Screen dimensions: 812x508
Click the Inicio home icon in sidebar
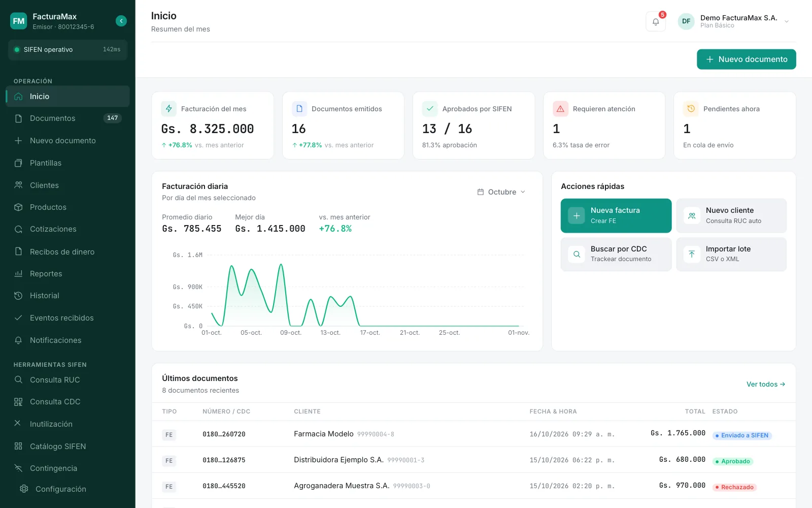pos(18,97)
